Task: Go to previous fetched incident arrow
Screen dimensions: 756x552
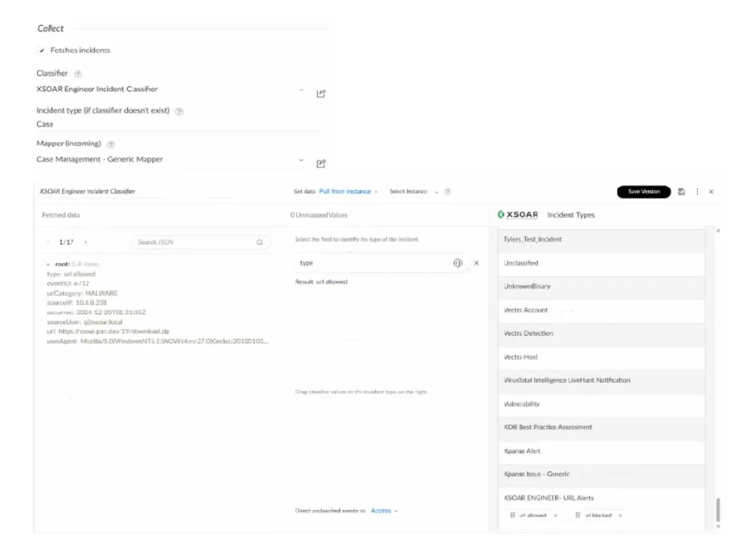Action: [x=48, y=242]
